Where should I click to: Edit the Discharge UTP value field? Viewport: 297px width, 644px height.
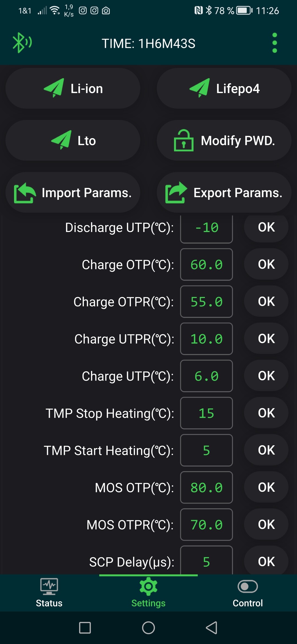(x=207, y=228)
